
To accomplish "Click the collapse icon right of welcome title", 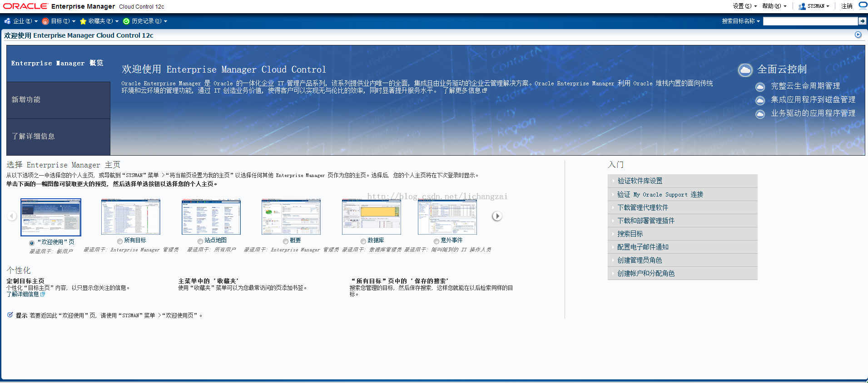I will point(858,35).
